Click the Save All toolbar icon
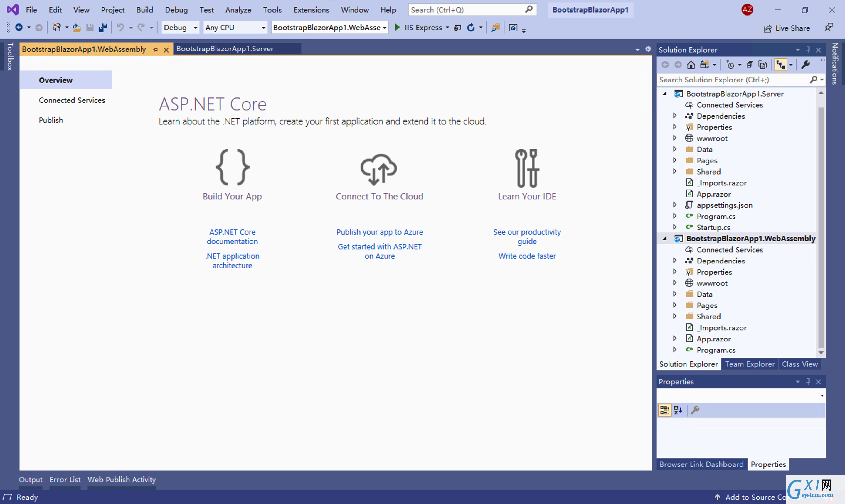Screen dimensions: 845x504 (x=103, y=28)
